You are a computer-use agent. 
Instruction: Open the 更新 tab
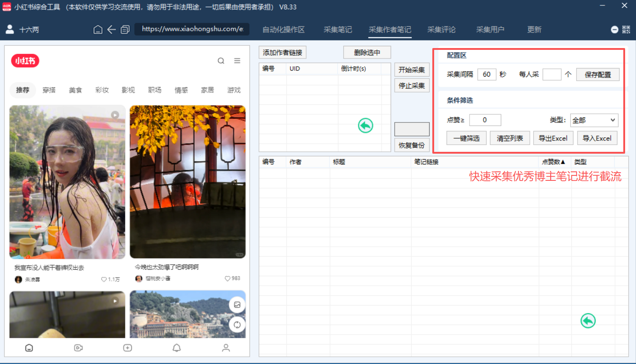click(x=534, y=29)
